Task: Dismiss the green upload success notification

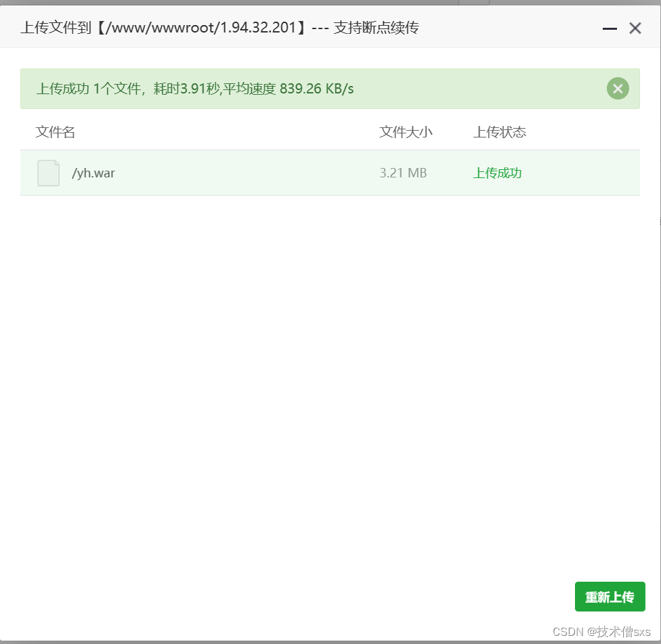Action: tap(618, 89)
